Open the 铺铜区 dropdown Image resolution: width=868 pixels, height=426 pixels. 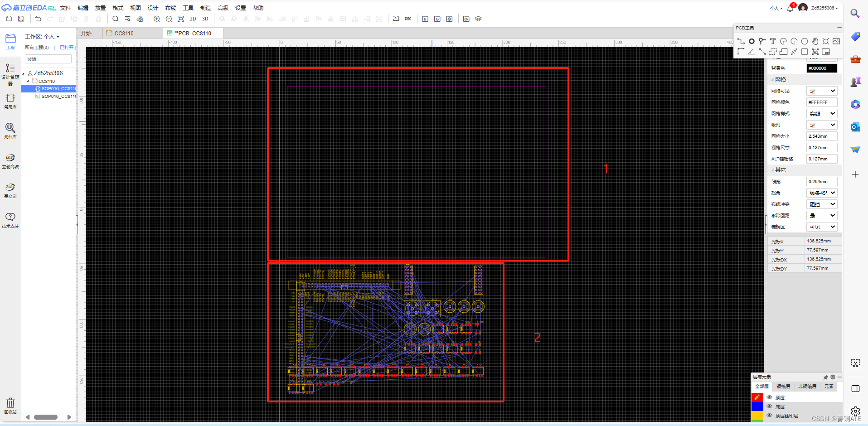coord(822,227)
